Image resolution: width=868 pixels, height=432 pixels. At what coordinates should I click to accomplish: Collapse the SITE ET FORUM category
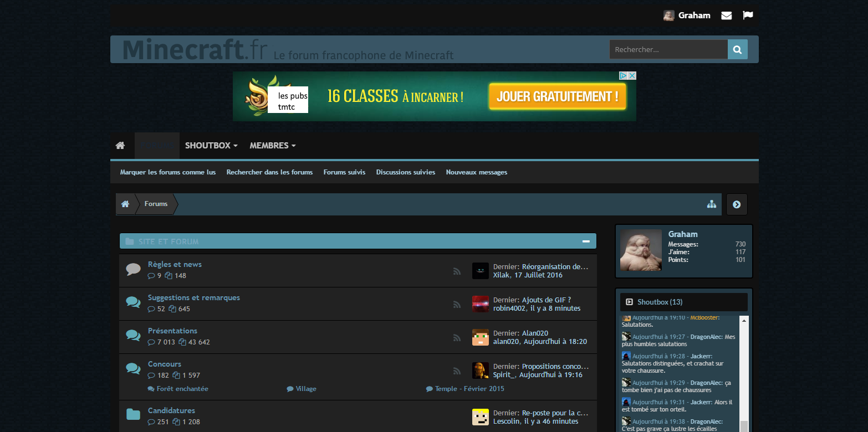pyautogui.click(x=586, y=241)
